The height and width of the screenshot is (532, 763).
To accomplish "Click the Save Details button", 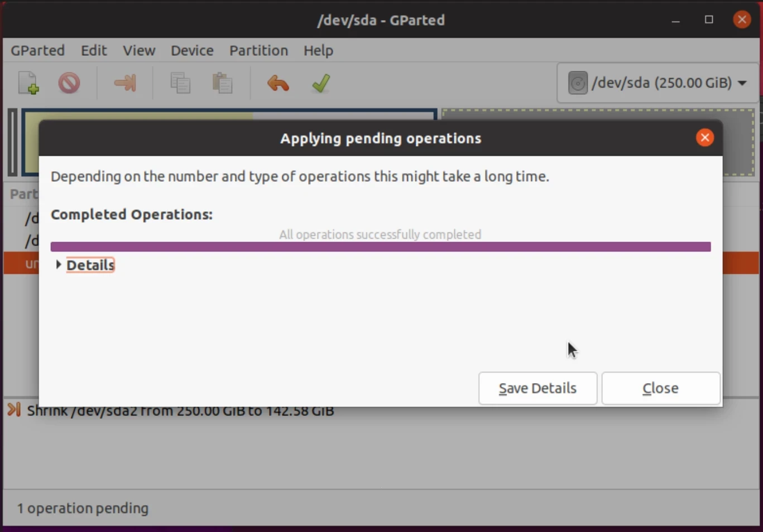I will point(538,388).
